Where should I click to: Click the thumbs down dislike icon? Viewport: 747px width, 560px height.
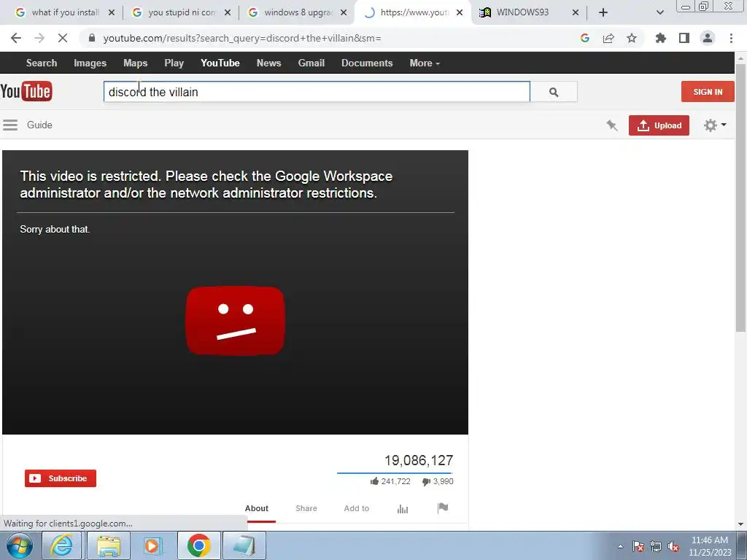pos(426,482)
